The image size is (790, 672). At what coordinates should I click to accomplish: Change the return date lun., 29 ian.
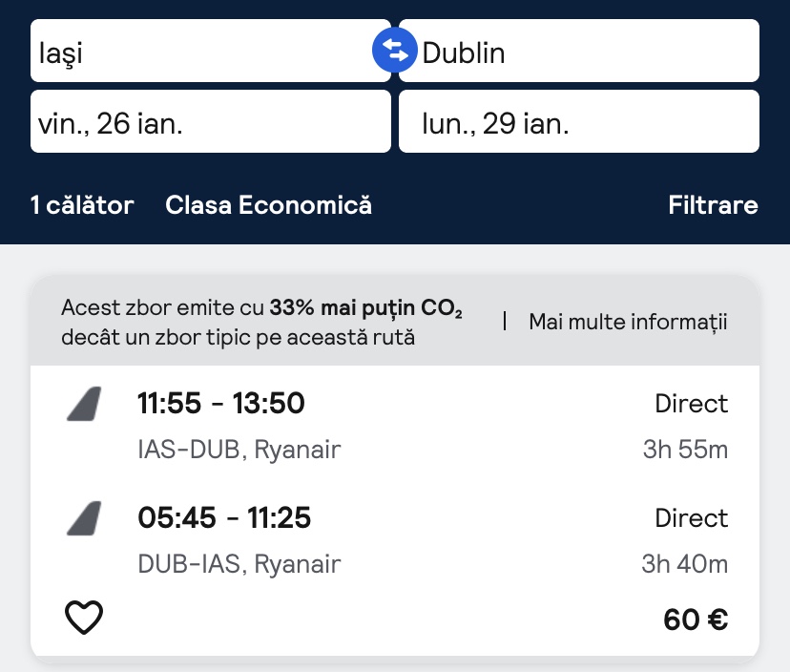tap(578, 122)
